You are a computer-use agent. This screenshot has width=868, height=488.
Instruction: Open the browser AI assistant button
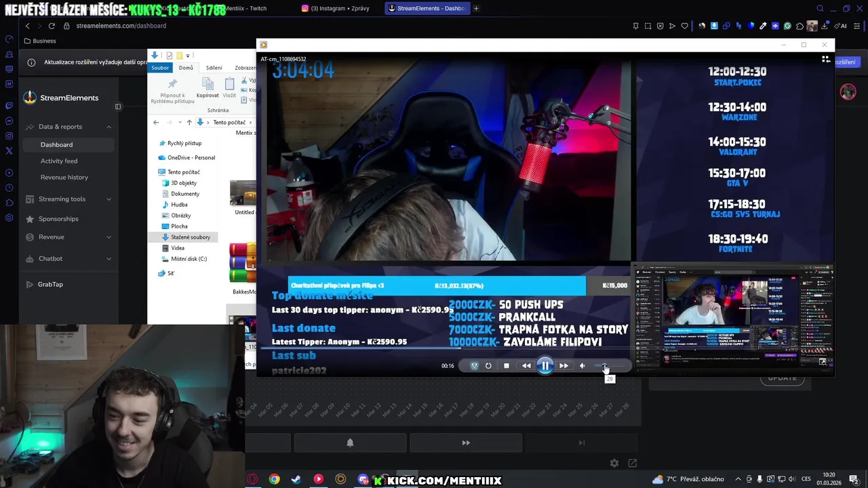pyautogui.click(x=842, y=26)
